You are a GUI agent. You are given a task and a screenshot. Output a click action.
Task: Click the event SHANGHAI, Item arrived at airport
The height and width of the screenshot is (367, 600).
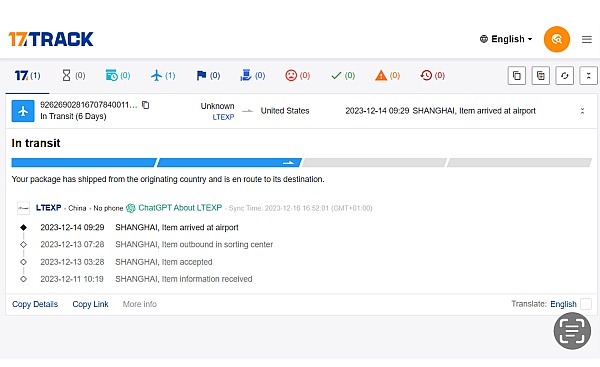tap(177, 228)
